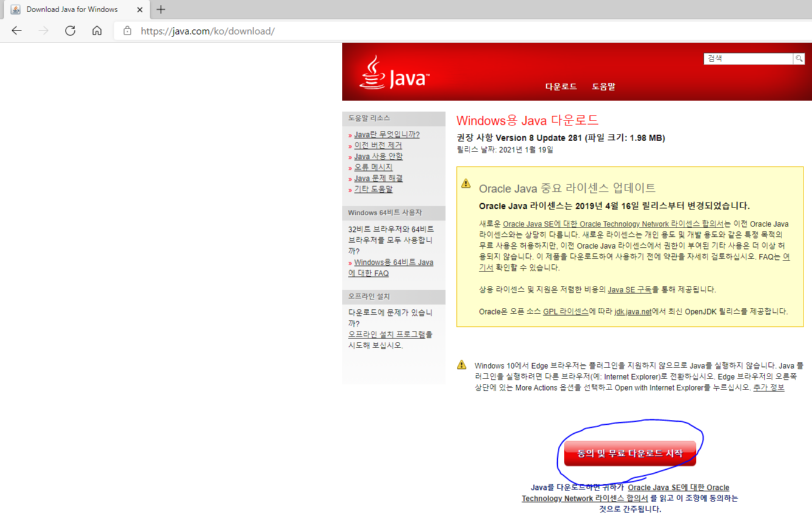812x530 pixels.
Task: Click warning icon in yellow license box
Action: tap(466, 183)
